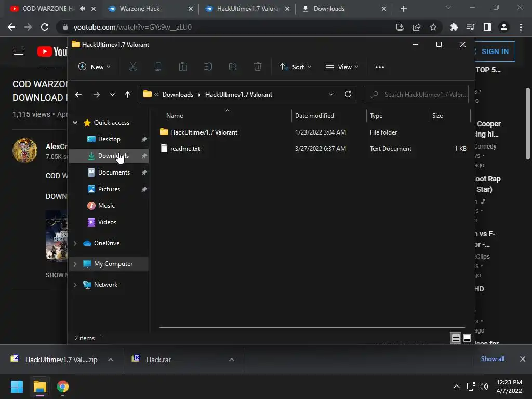Screen dimensions: 532x399
Task: Click Show all downloads link
Action: 493,359
